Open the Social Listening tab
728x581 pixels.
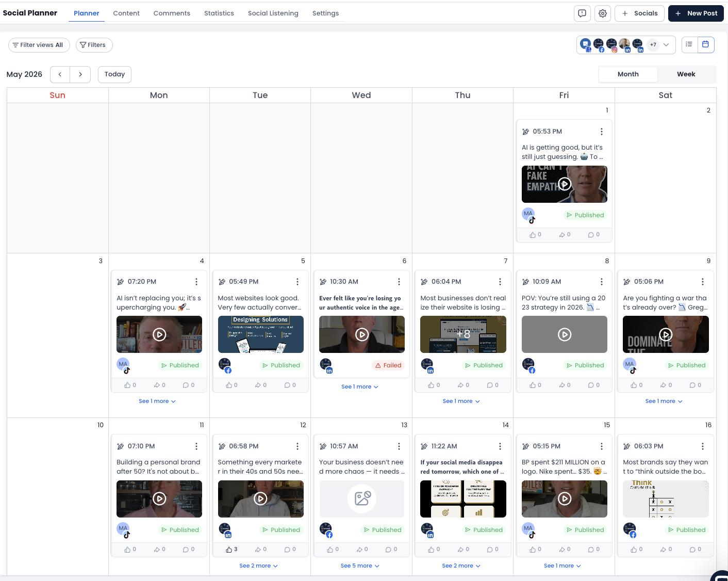tap(273, 13)
